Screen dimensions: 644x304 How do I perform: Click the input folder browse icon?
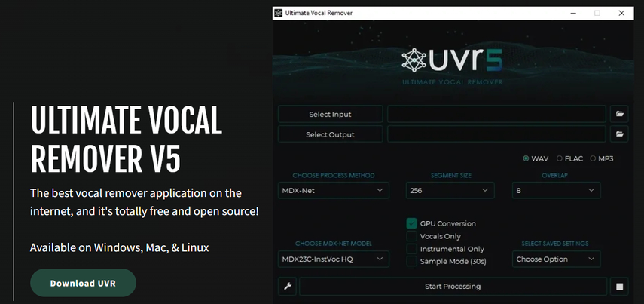[x=619, y=114]
